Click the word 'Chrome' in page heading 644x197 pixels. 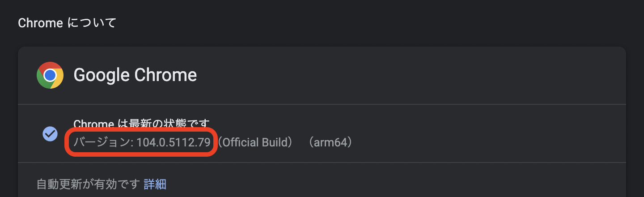point(40,23)
